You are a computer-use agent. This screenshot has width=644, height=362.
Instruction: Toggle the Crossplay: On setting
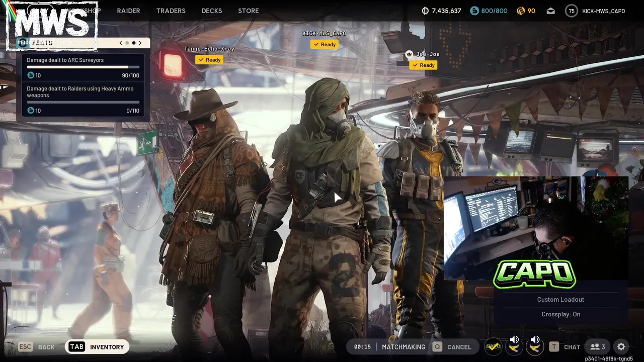[x=560, y=314]
